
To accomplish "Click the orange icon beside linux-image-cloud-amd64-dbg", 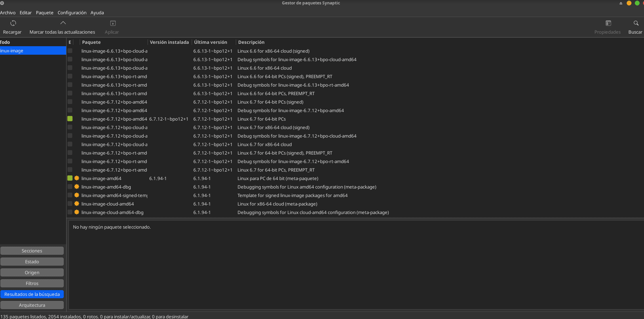I will point(77,212).
